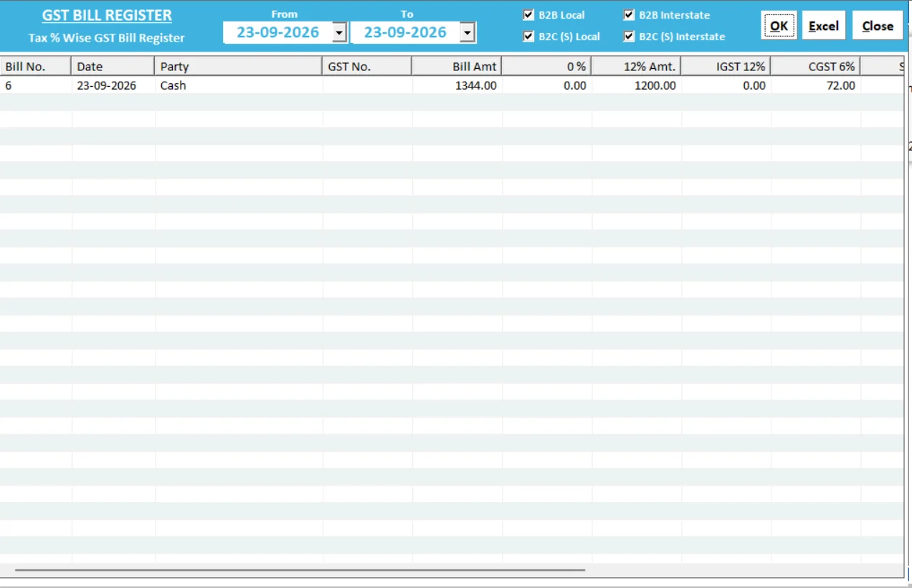Click the IGST 12% column header
The height and width of the screenshot is (588, 912).
click(x=726, y=67)
